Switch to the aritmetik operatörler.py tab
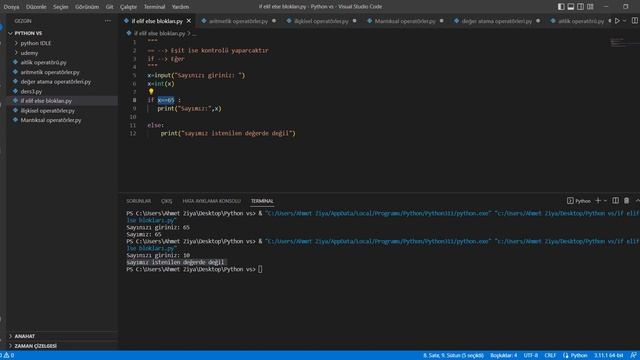Image resolution: width=640 pixels, height=360 pixels. 239,21
